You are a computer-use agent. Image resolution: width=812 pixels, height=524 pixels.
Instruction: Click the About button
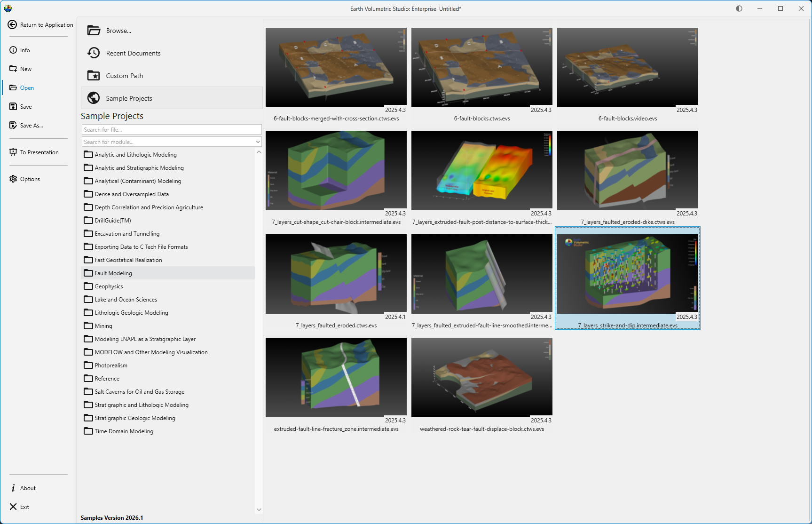coord(28,488)
